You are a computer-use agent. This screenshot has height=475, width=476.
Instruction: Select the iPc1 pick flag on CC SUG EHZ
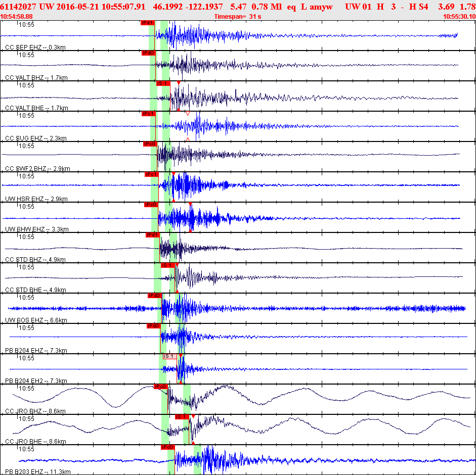click(148, 114)
